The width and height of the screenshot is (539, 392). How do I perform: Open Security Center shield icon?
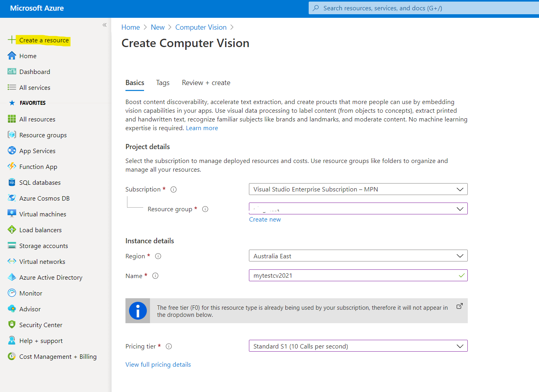click(12, 325)
